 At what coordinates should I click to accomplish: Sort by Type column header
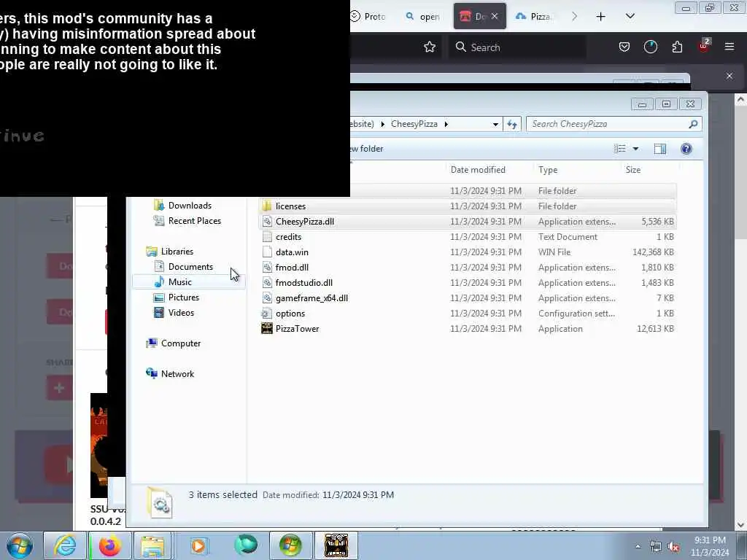548,169
